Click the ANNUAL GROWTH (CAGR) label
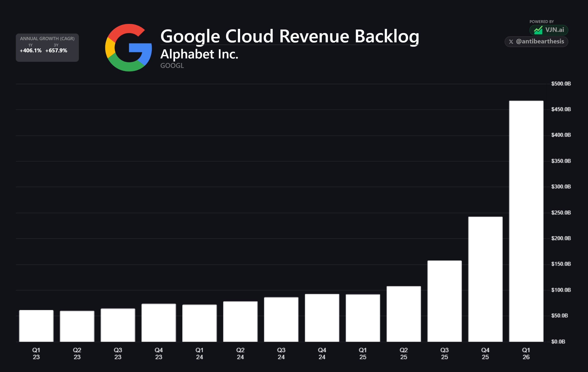 point(47,39)
